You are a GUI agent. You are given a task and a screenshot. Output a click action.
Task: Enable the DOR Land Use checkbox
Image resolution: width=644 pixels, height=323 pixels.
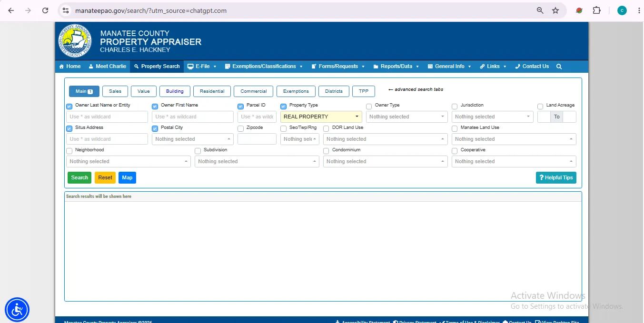327,129
